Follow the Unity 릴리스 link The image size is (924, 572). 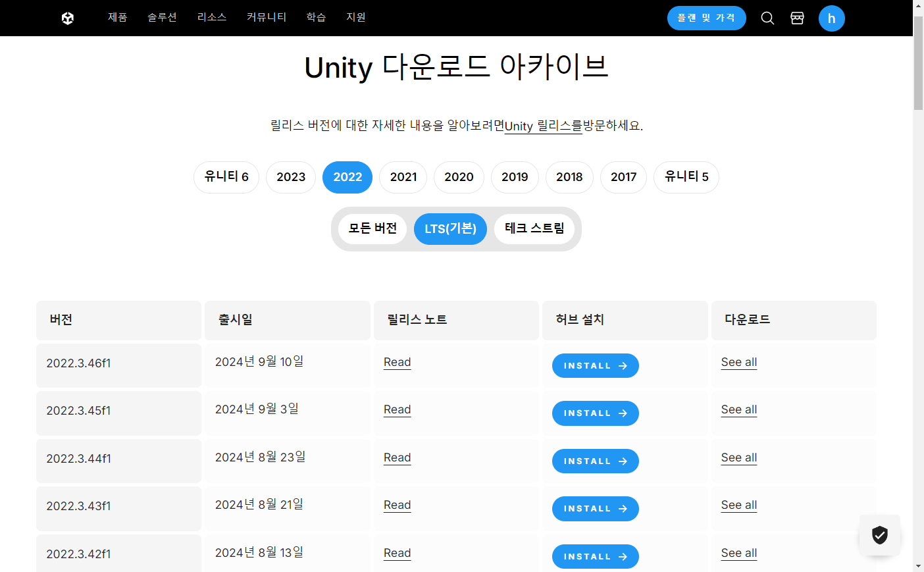[544, 126]
